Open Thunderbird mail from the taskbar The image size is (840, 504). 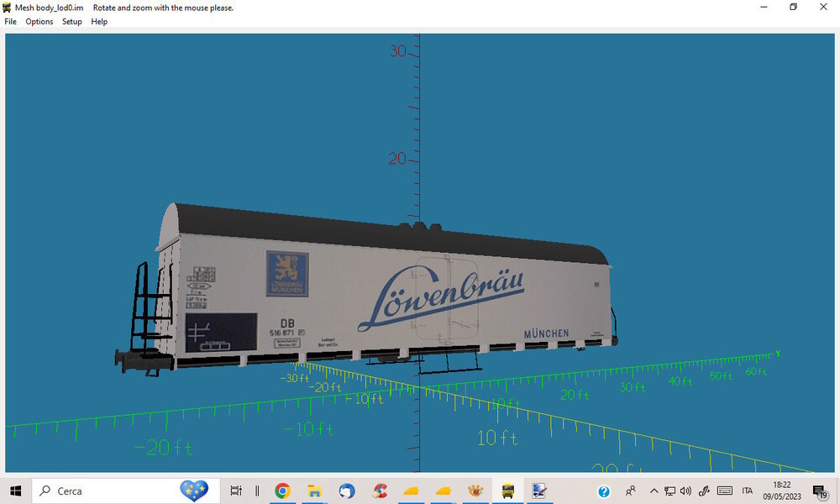[x=347, y=491]
